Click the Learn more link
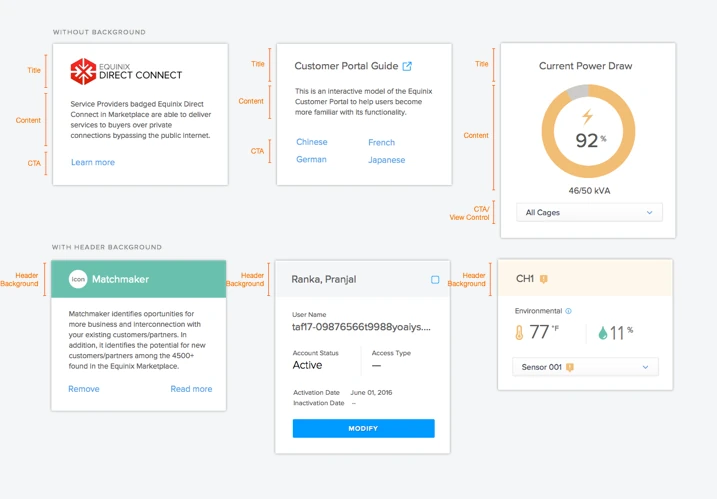 [93, 162]
